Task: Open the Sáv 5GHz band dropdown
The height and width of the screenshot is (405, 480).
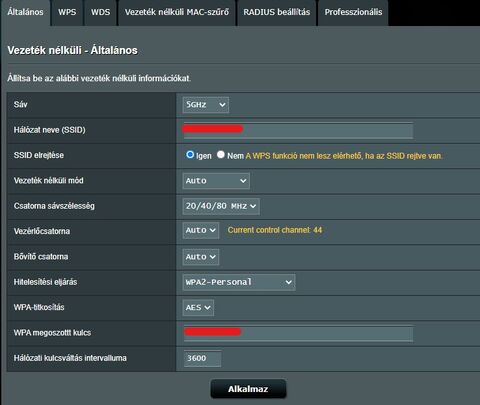Action: [x=206, y=105]
